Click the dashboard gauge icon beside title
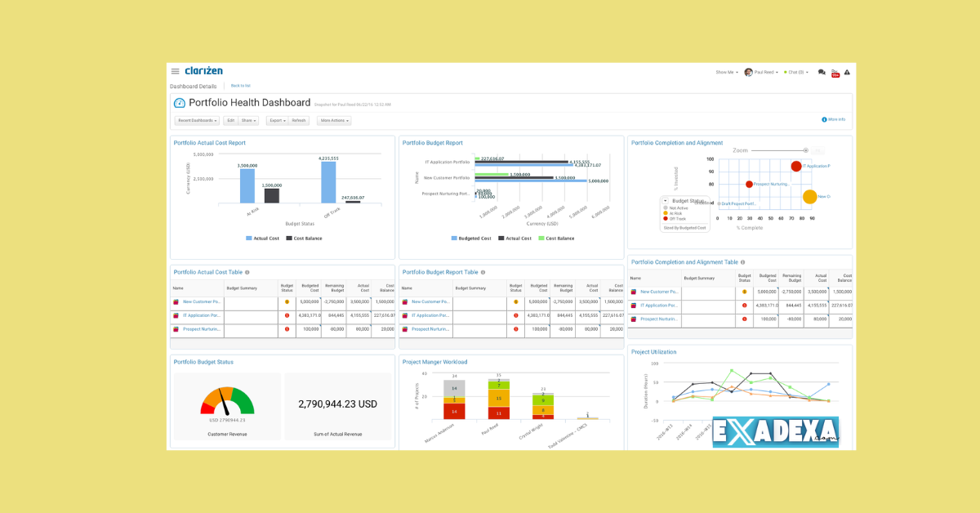The image size is (980, 513). (180, 103)
